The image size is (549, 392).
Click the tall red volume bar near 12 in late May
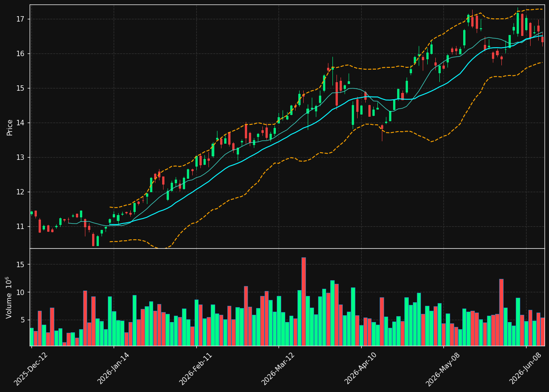tap(501, 312)
